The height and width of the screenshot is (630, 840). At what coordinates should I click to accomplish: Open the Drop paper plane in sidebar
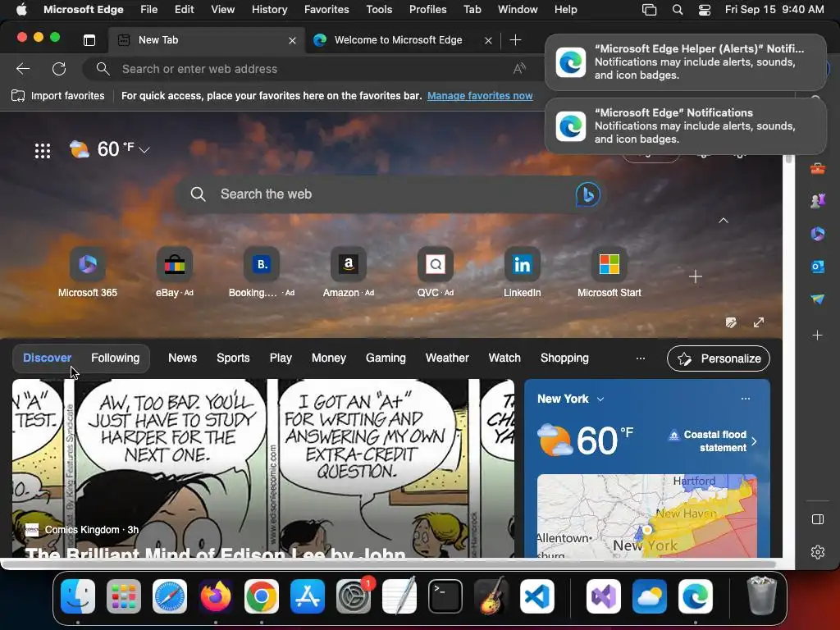(818, 299)
